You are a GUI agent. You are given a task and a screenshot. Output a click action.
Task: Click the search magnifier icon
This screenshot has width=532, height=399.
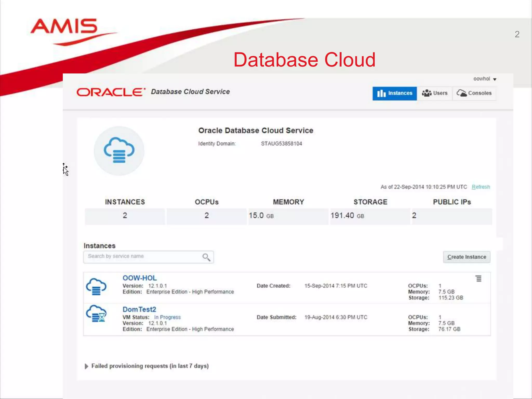point(206,257)
